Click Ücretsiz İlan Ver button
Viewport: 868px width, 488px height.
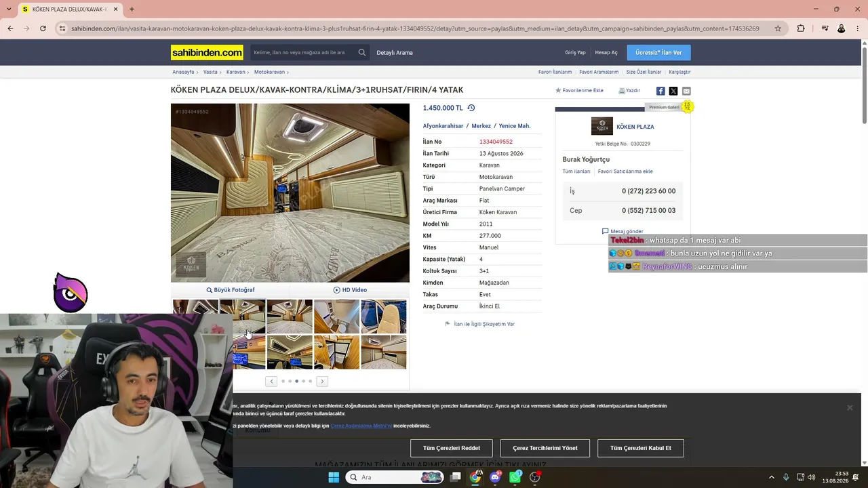658,52
